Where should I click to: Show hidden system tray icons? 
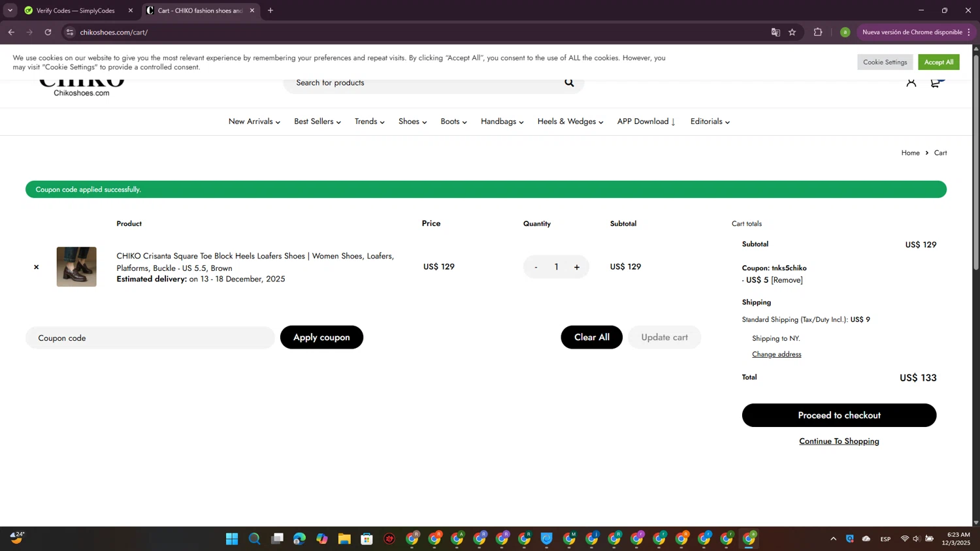833,539
